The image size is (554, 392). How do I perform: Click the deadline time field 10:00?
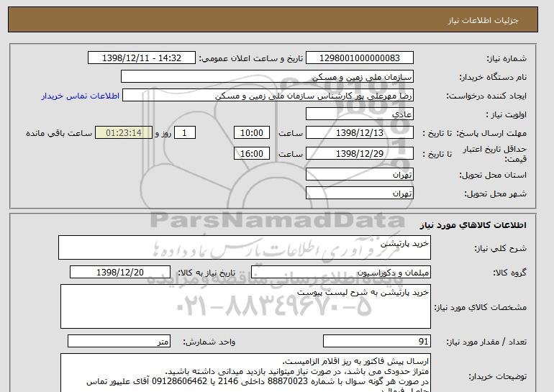coord(252,133)
